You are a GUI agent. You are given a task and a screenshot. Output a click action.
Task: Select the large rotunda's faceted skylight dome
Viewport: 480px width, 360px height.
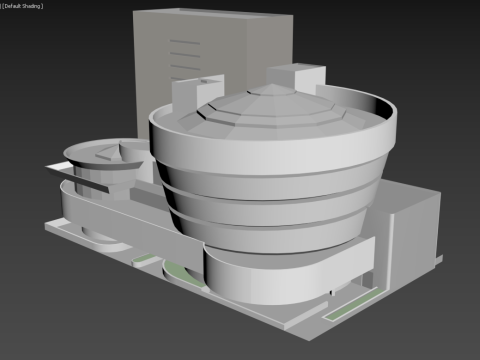(272, 111)
